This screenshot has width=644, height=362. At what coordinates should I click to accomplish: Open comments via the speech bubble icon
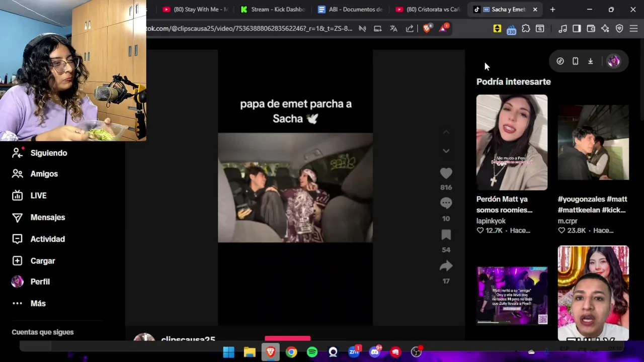[446, 203]
